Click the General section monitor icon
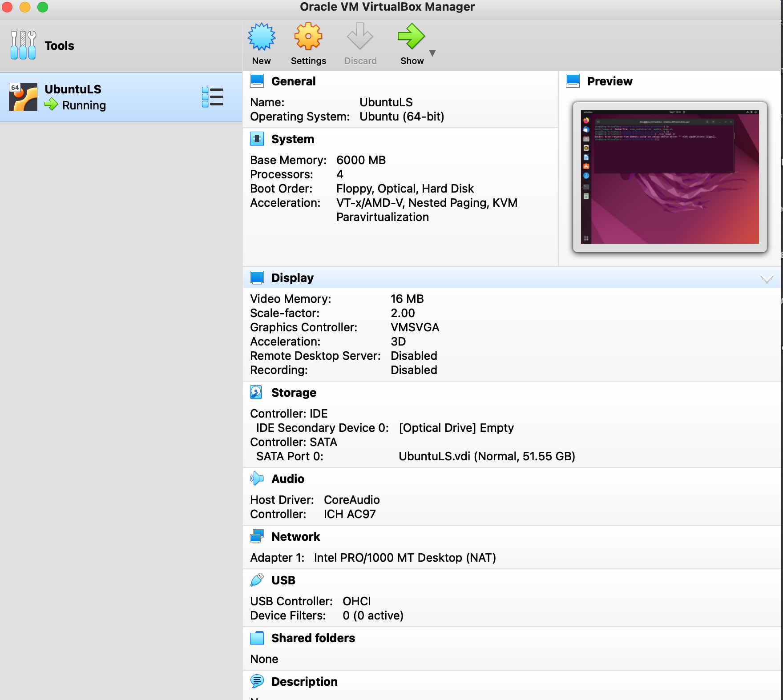This screenshot has height=700, width=783. (x=258, y=80)
